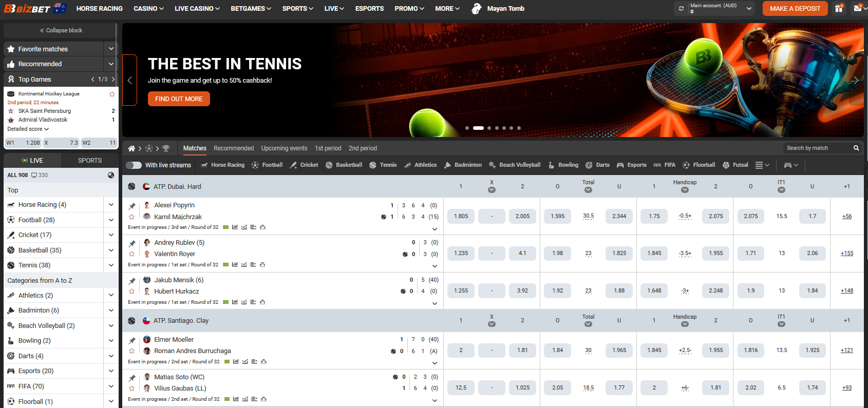Expand Esports (20) in sidebar
Screen dimensions: 868x408
click(111, 371)
